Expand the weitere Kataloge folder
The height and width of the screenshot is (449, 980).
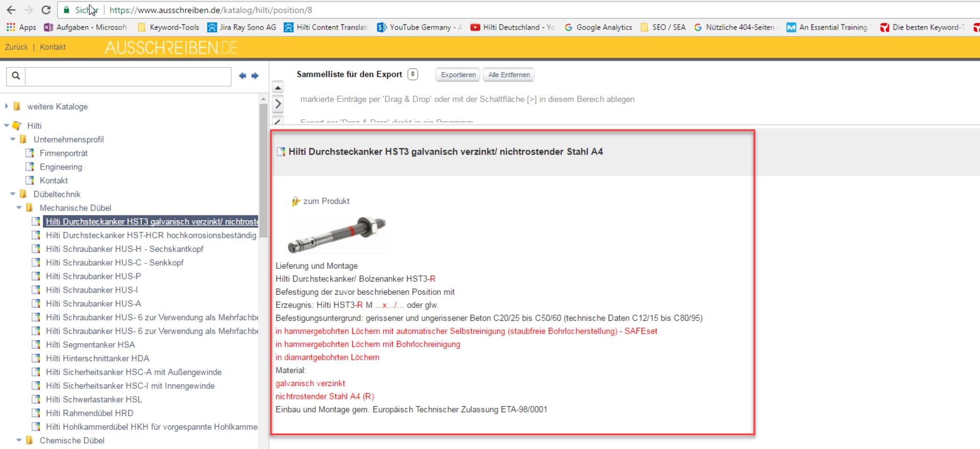point(6,106)
